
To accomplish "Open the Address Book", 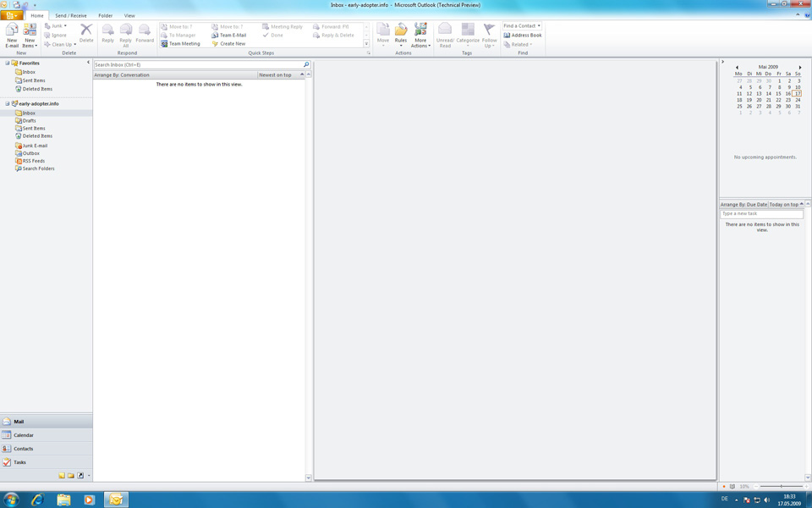I will [523, 36].
